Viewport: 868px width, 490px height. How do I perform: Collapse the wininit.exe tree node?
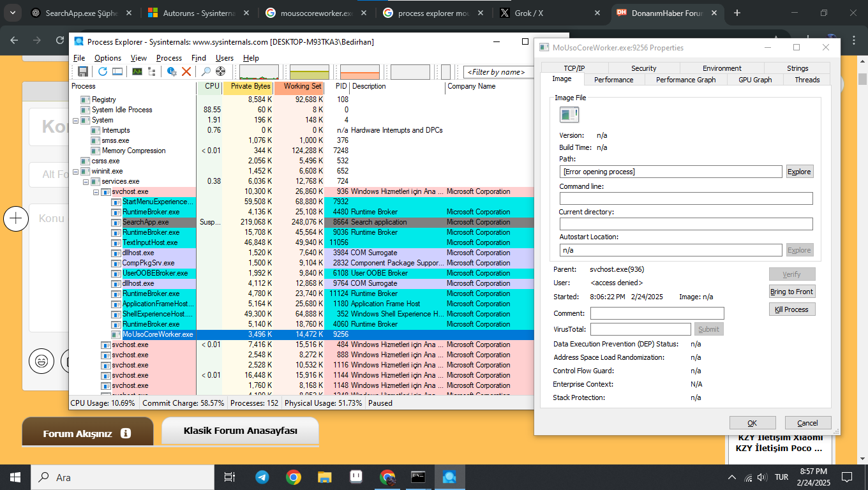click(x=76, y=171)
